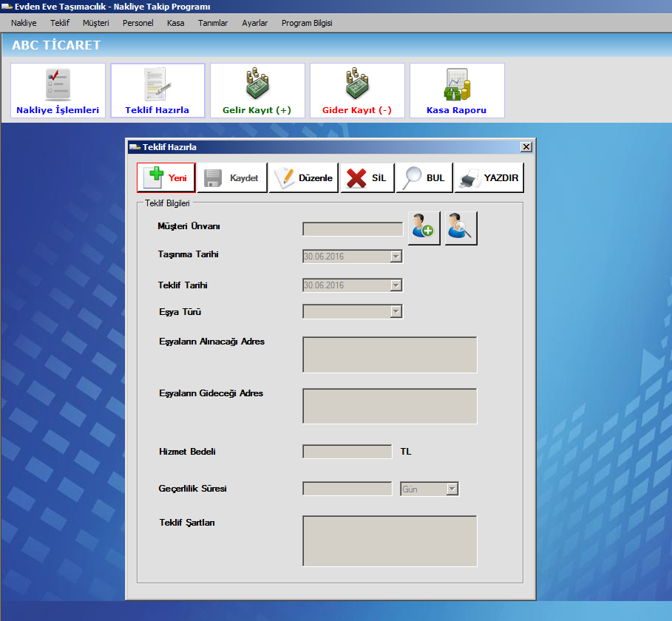This screenshot has height=621, width=672.
Task: Print the offer via YAZDIR
Action: click(x=489, y=177)
